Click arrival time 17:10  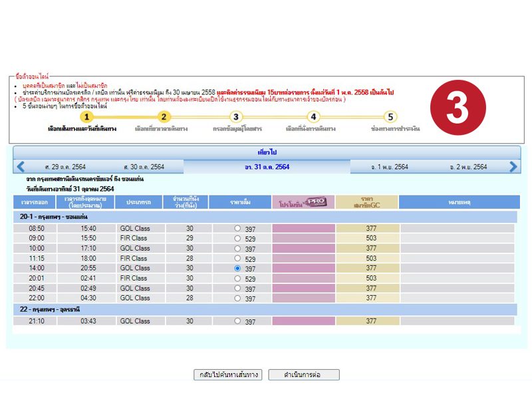point(88,248)
